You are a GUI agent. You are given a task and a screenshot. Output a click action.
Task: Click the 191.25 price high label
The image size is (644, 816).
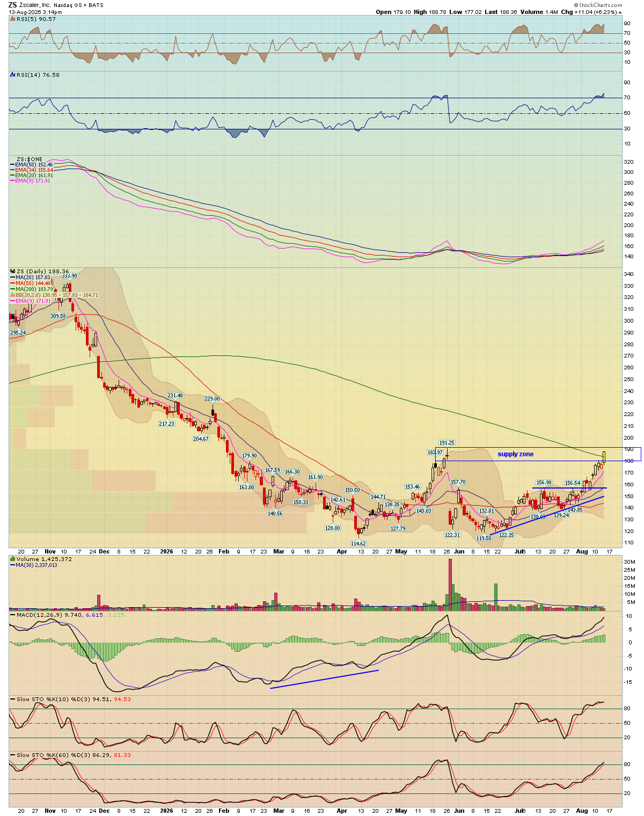pos(447,443)
